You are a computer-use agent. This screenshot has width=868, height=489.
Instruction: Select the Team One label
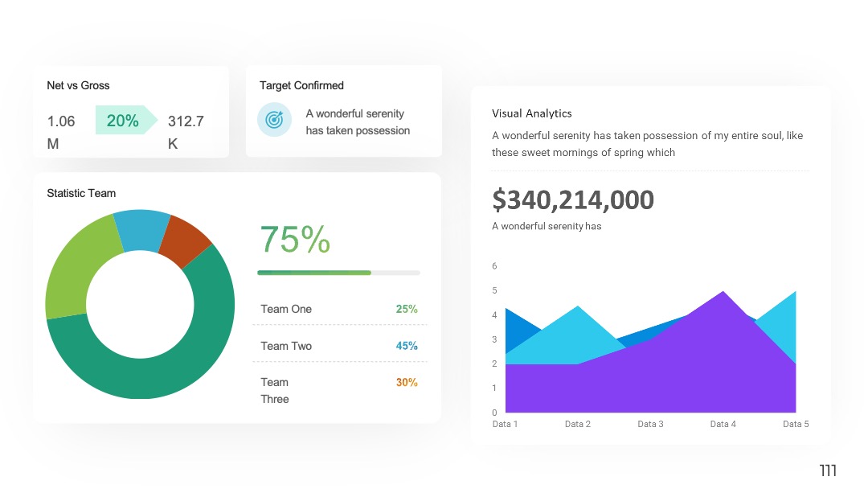(286, 309)
